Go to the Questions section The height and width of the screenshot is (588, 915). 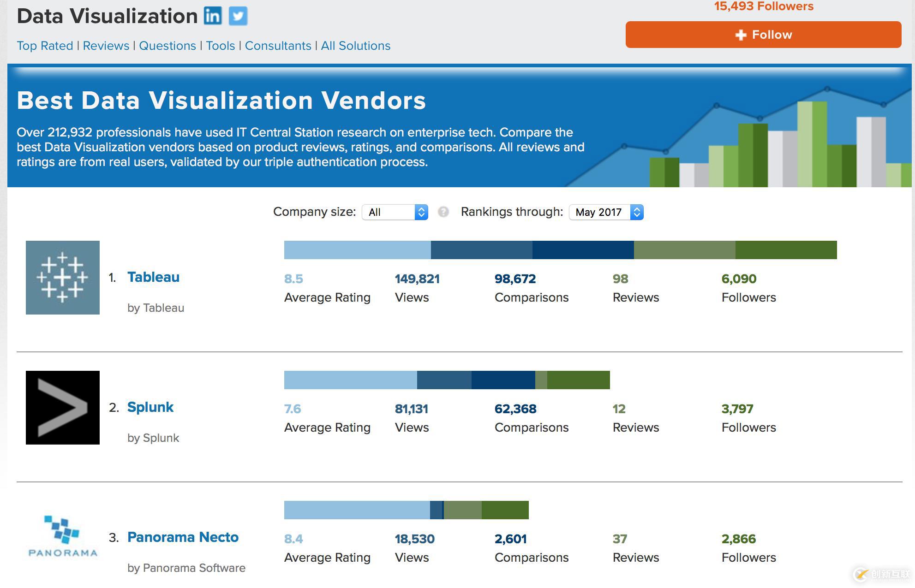(x=167, y=46)
